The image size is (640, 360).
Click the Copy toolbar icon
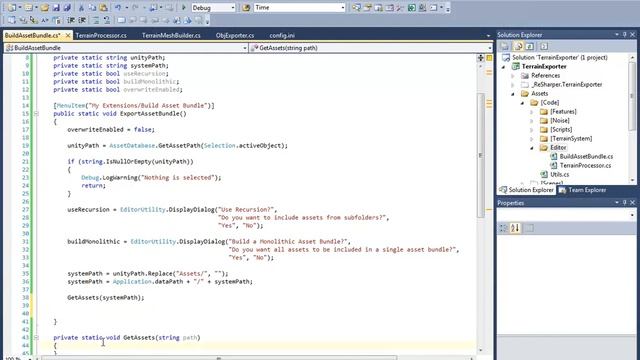pos(92,7)
